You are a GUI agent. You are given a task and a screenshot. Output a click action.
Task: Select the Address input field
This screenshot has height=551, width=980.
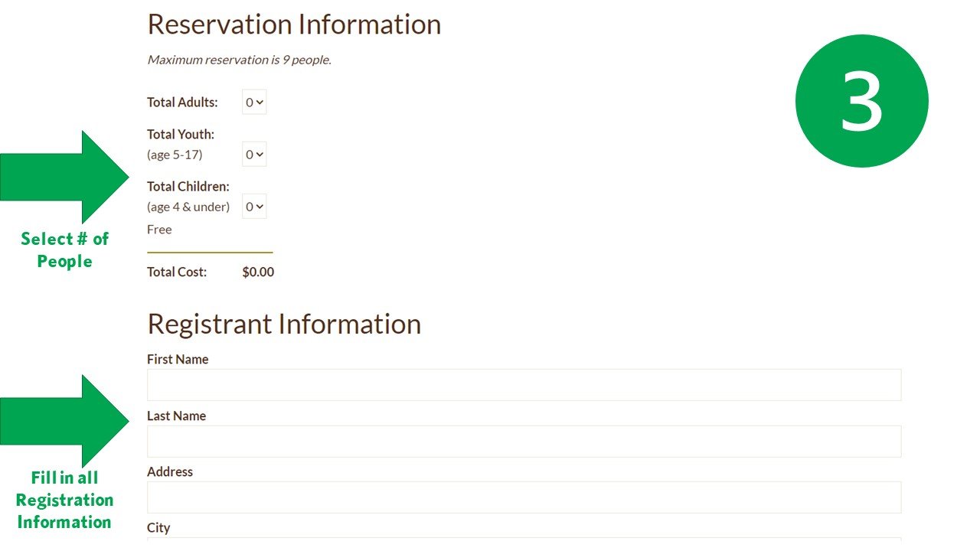tap(524, 497)
